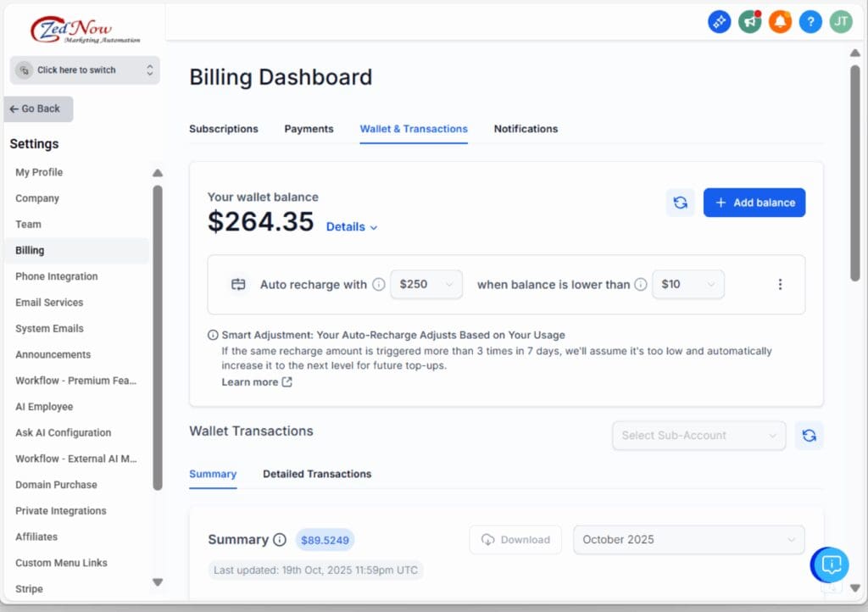The image size is (868, 612).
Task: Open the notifications bell icon
Action: tap(780, 21)
